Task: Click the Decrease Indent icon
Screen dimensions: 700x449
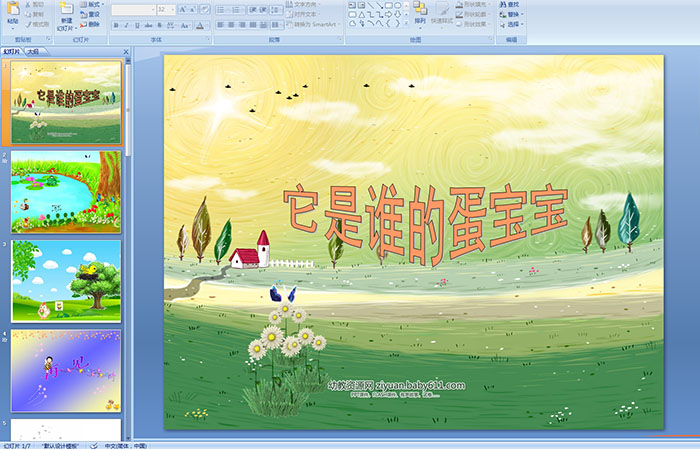Action: [253, 9]
